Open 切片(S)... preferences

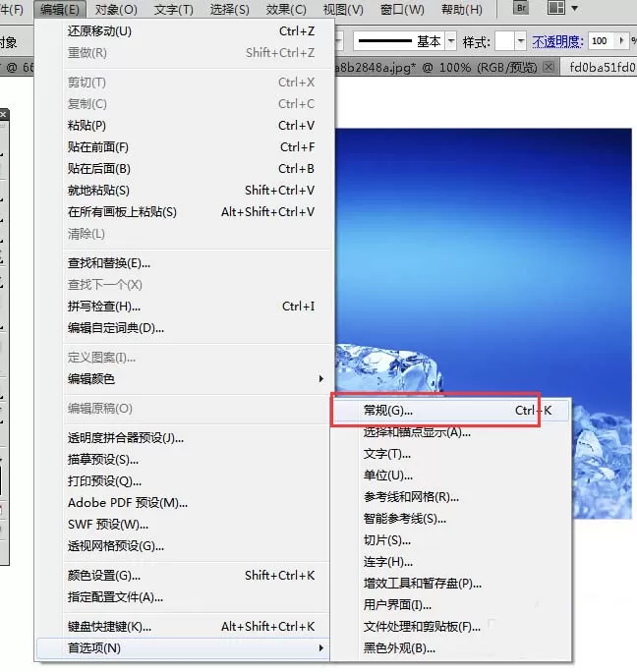click(451, 540)
